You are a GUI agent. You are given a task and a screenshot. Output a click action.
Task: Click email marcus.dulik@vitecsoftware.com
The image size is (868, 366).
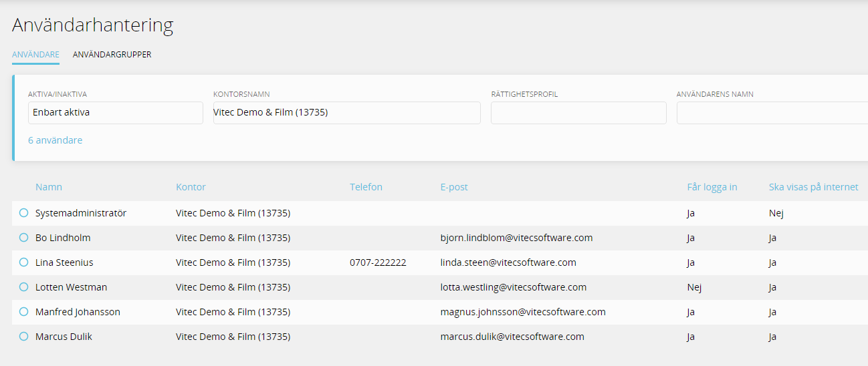point(512,337)
